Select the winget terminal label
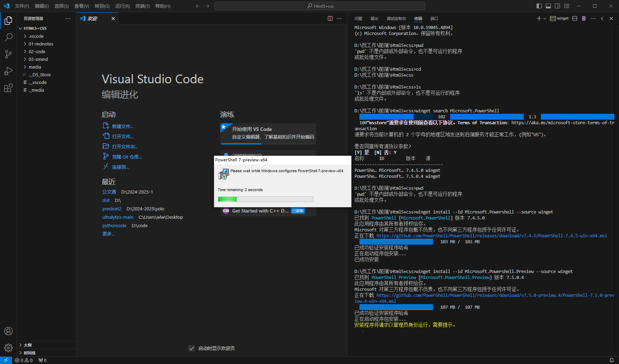This screenshot has width=619, height=364. [x=559, y=19]
